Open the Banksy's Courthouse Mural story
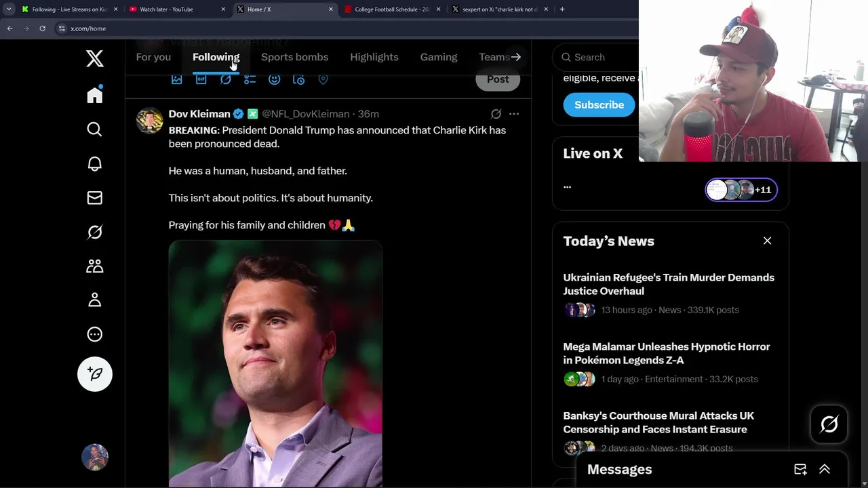The height and width of the screenshot is (488, 868). point(658,422)
